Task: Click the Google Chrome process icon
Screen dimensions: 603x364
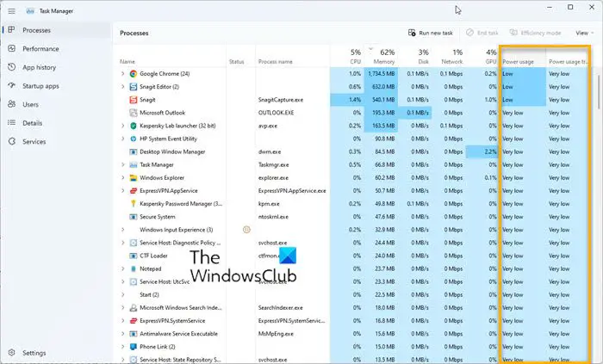Action: click(x=133, y=74)
